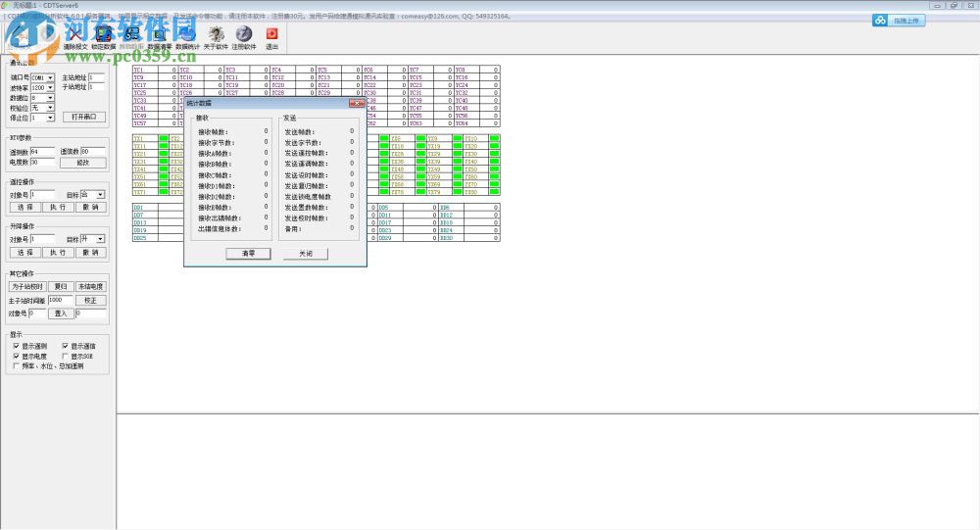Image resolution: width=980 pixels, height=530 pixels.
Task: Click the green indicator beside YX1
Action: 164,139
